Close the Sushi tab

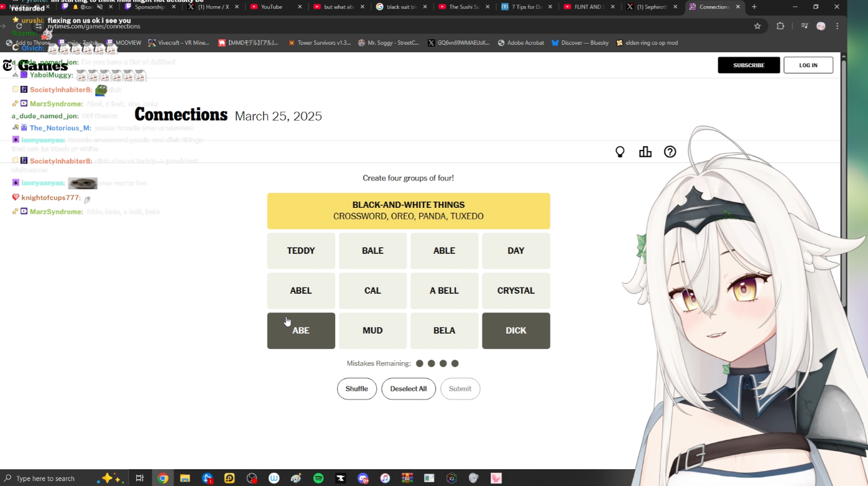(487, 7)
